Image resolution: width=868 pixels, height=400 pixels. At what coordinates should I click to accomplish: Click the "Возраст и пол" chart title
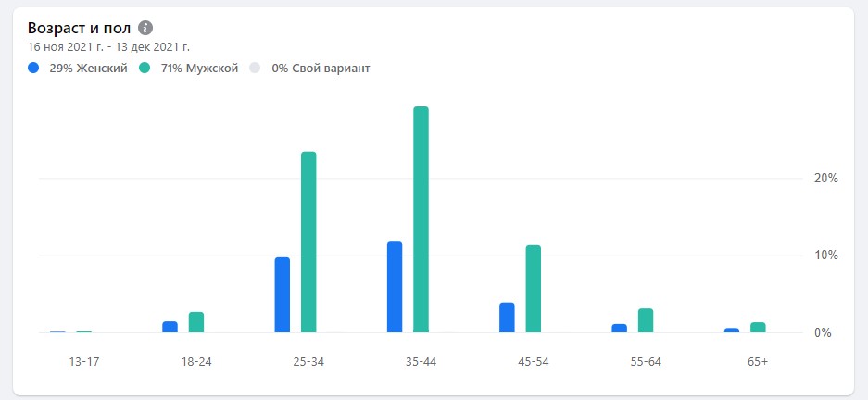point(78,28)
